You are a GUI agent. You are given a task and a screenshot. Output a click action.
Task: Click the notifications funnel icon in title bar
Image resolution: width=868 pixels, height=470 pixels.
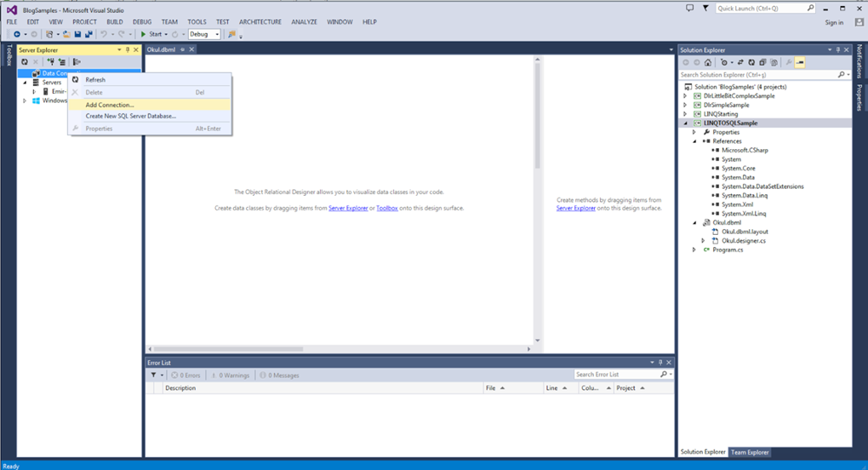pos(705,9)
